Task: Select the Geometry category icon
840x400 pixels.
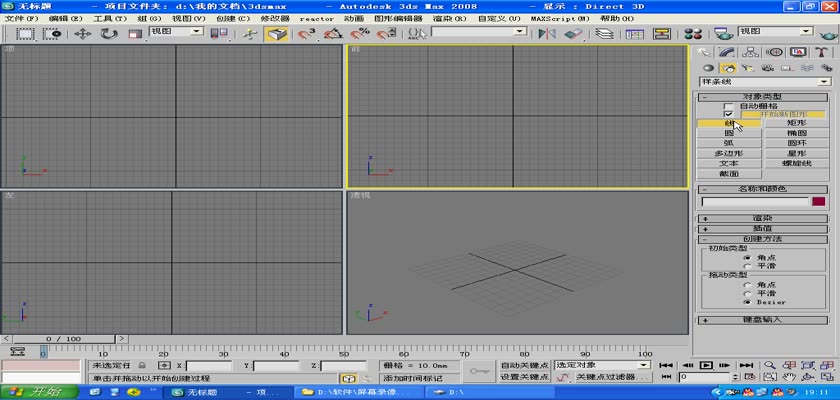Action: point(708,68)
